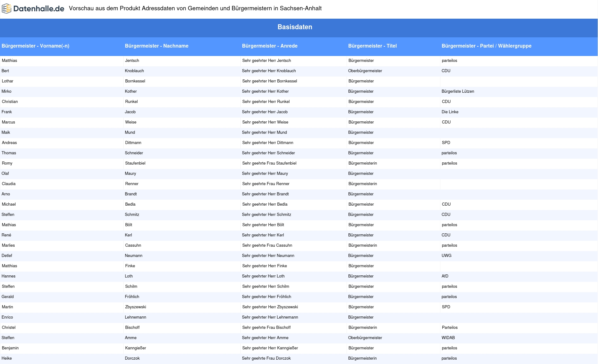Click salutation Sehr geehrter Herr Jacob
This screenshot has width=598, height=364.
(x=265, y=112)
